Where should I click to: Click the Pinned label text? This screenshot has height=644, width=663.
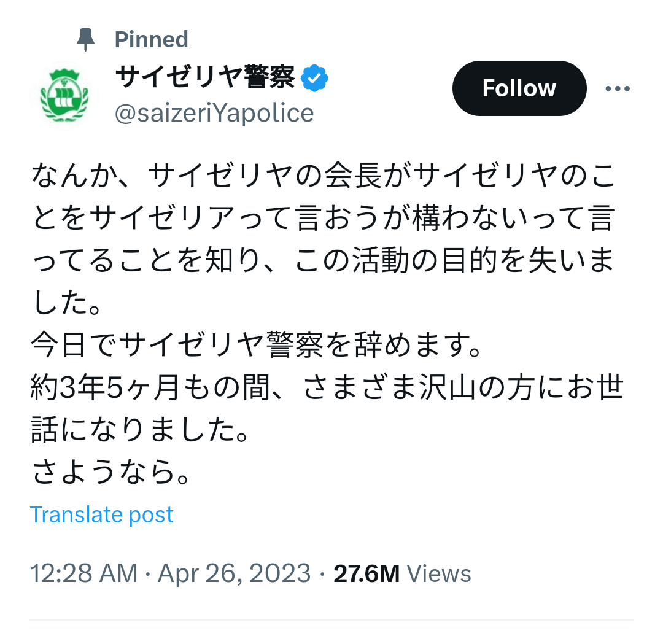click(x=151, y=39)
